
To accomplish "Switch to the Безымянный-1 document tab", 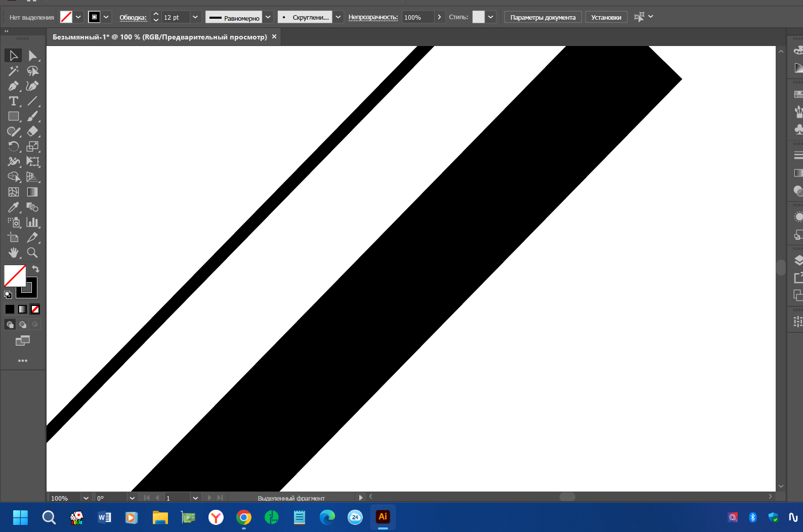I will (160, 37).
